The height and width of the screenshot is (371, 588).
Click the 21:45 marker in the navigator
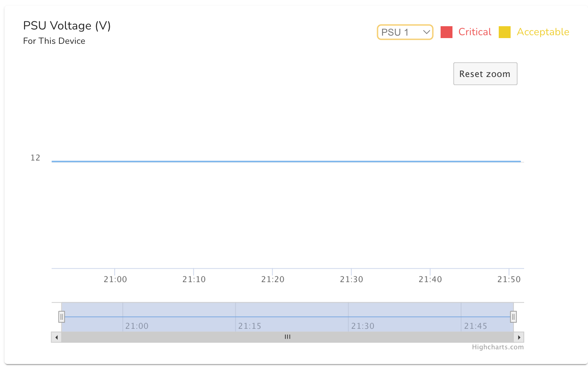(x=475, y=326)
